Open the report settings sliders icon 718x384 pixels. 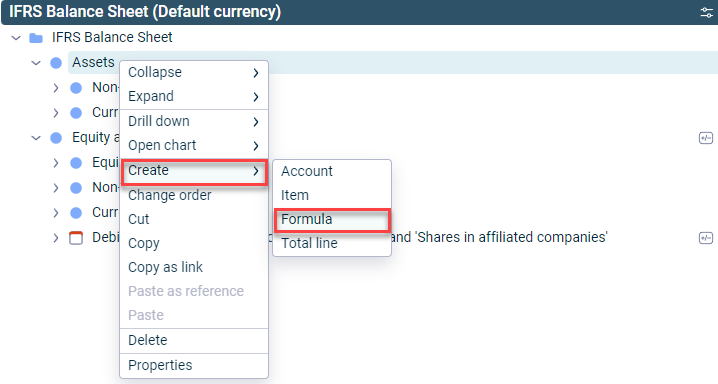(706, 12)
